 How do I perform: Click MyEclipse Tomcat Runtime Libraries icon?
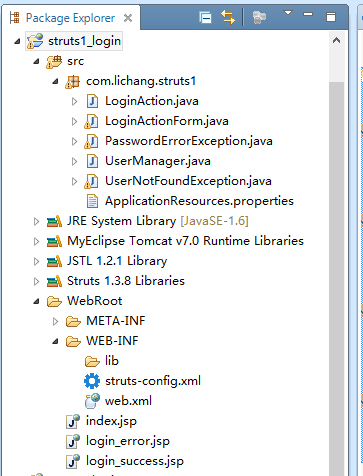[x=54, y=242]
